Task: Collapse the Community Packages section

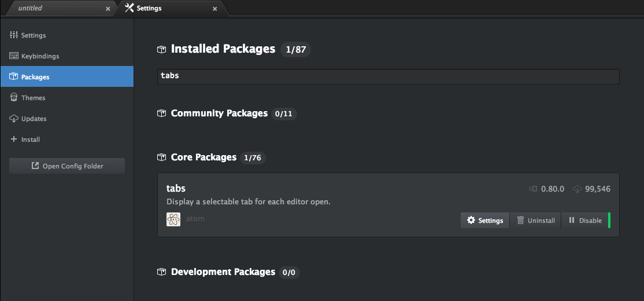Action: click(x=219, y=113)
